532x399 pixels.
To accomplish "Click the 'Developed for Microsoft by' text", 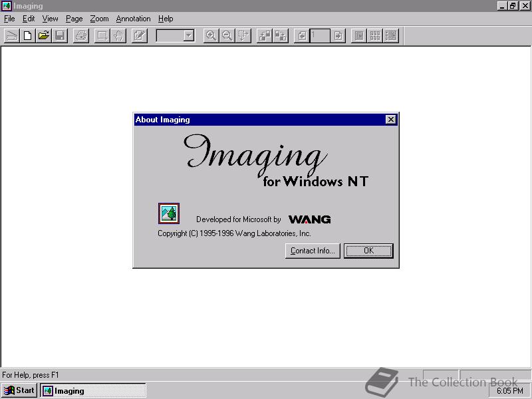I will pyautogui.click(x=238, y=219).
